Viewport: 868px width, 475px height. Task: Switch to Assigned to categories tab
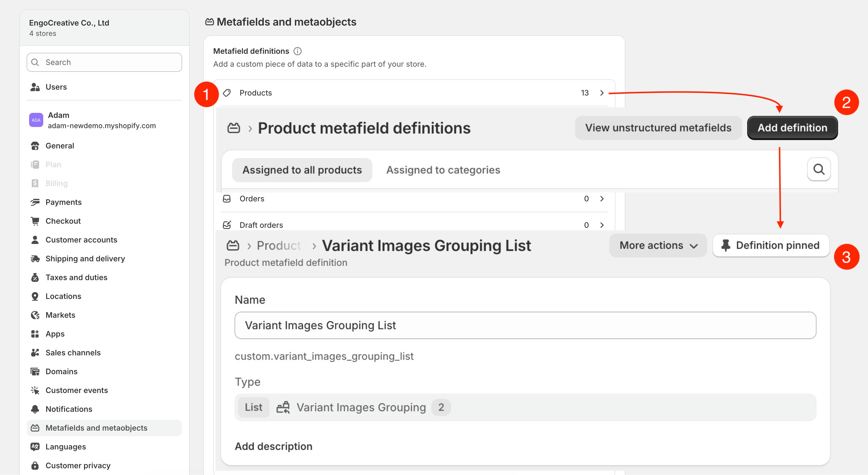coord(443,170)
